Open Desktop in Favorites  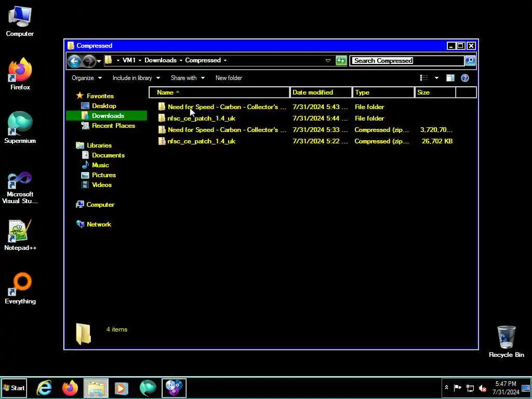104,106
